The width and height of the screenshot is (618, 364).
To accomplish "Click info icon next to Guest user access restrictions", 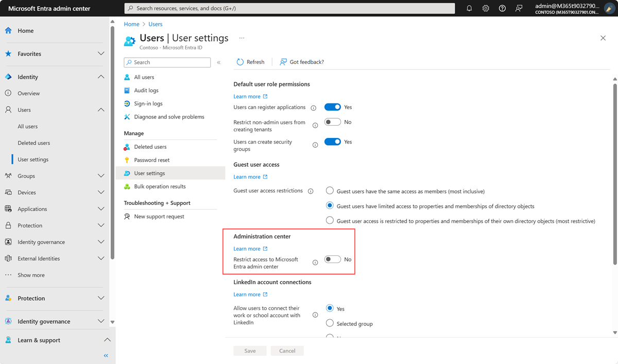I will [311, 191].
